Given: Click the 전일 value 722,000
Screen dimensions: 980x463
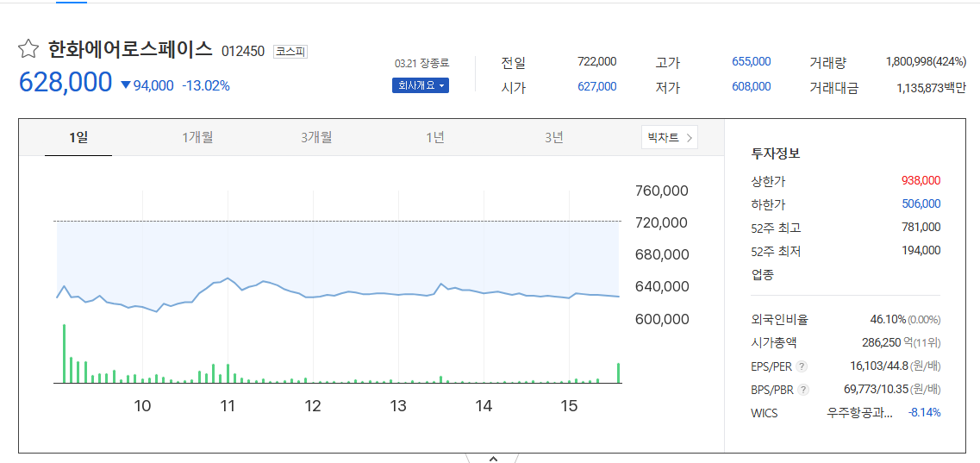Looking at the screenshot, I should click(x=596, y=62).
